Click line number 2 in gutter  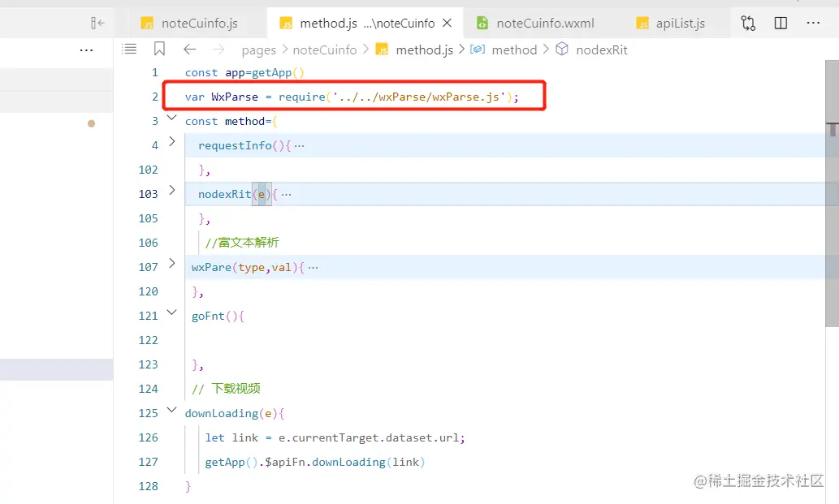pyautogui.click(x=154, y=97)
